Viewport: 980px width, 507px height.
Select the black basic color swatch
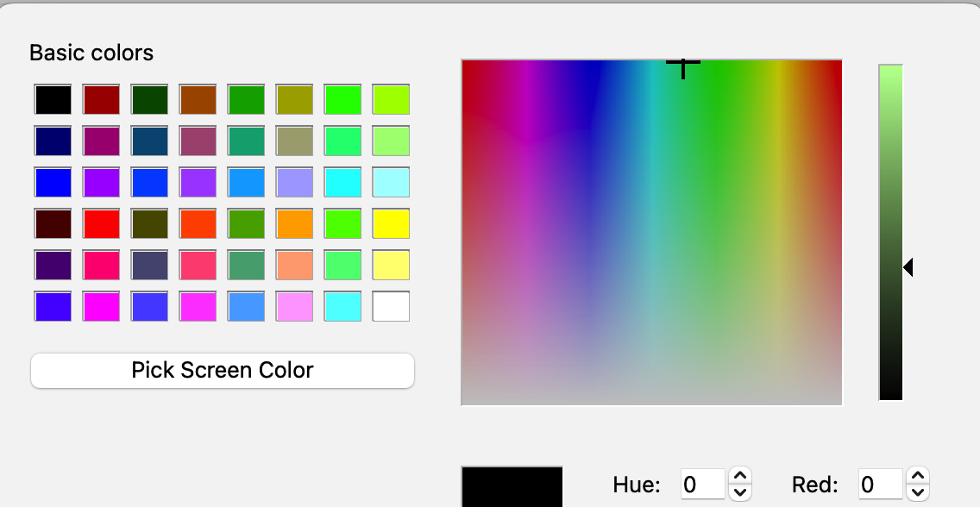(53, 100)
